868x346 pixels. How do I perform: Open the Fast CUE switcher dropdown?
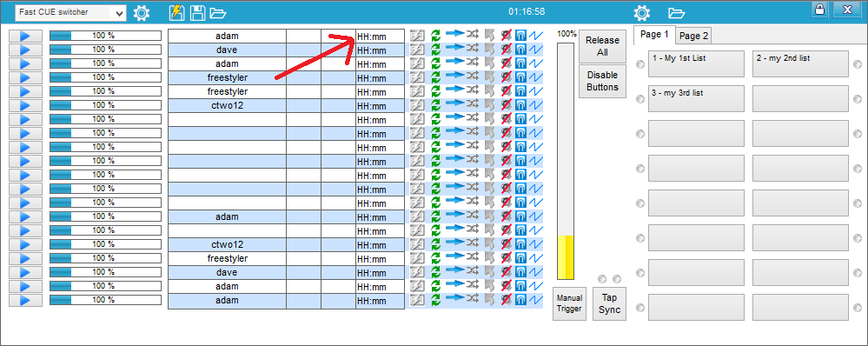(71, 12)
